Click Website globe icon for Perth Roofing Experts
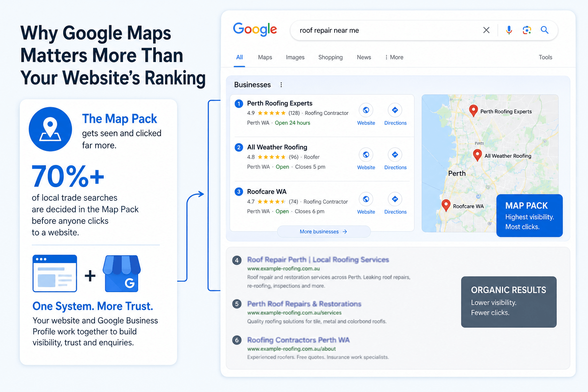Image resolution: width=588 pixels, height=392 pixels. [366, 110]
